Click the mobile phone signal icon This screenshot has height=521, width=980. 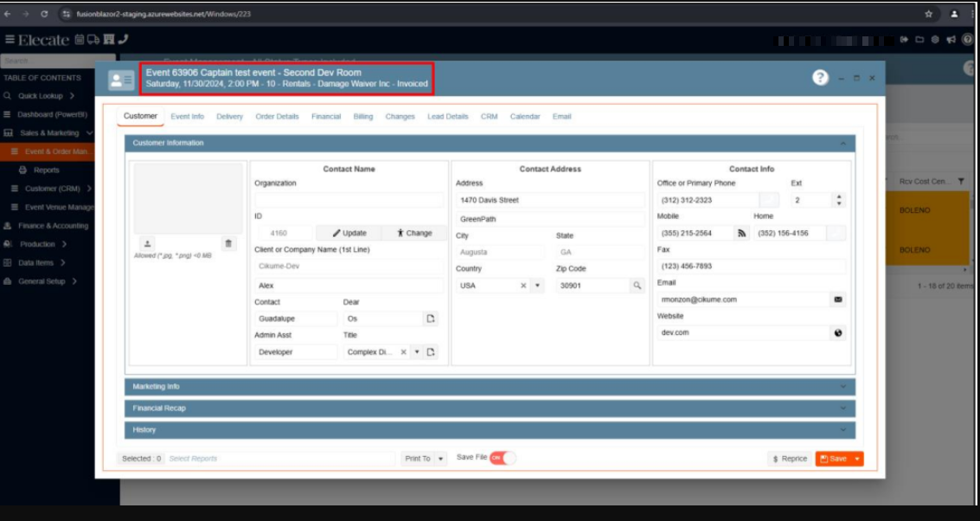coord(741,233)
